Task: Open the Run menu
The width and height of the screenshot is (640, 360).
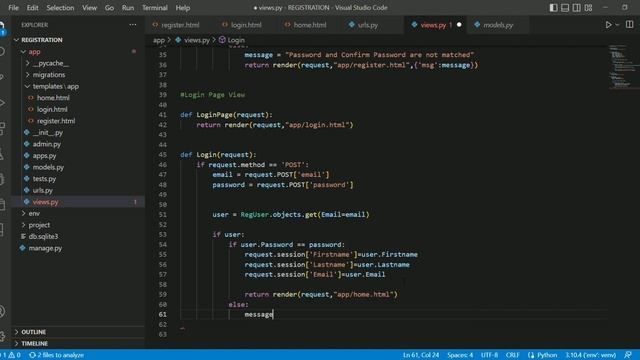Action: [x=128, y=8]
